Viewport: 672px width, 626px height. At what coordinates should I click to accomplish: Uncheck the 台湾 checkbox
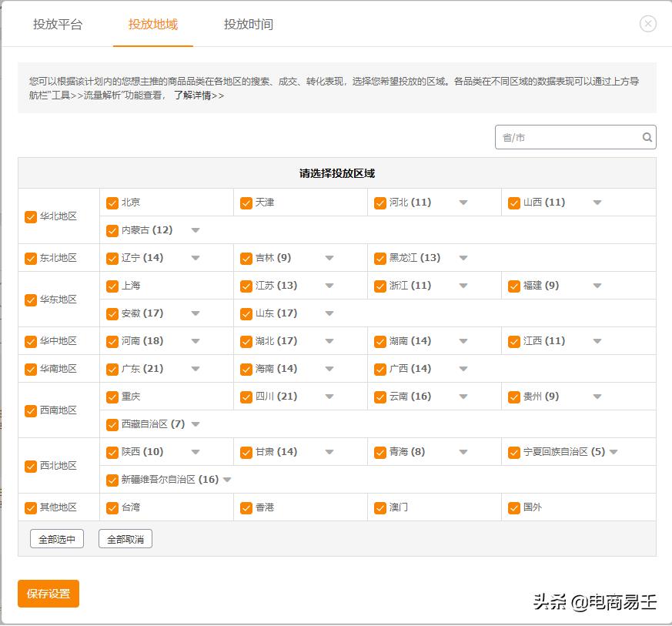112,508
